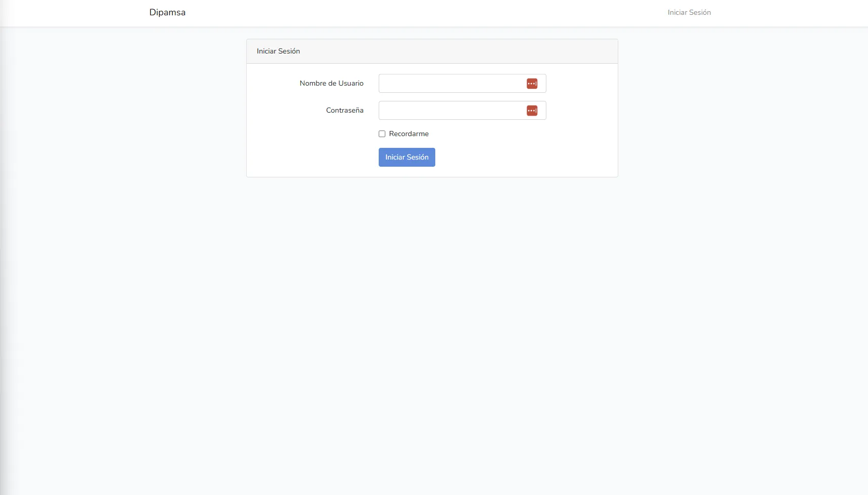Click the Recordarme label text
Image resolution: width=868 pixels, height=495 pixels.
[408, 134]
